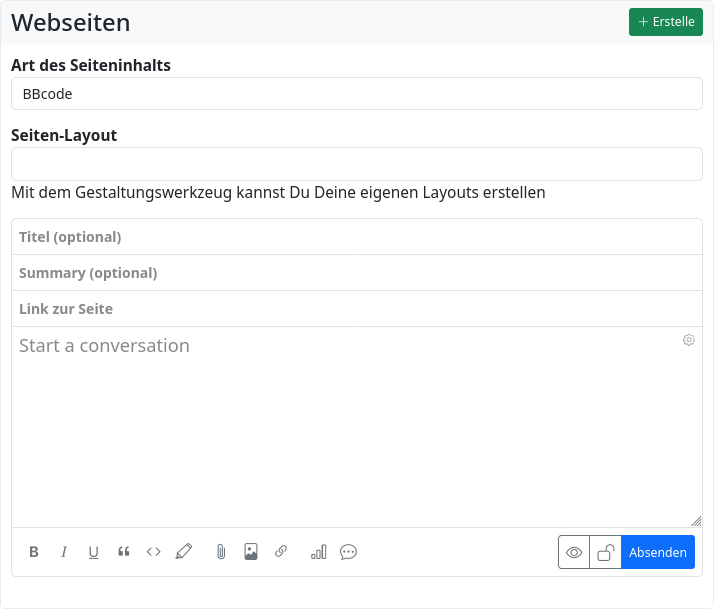Click the Gestaltungswerkzeug help text

pyautogui.click(x=278, y=193)
